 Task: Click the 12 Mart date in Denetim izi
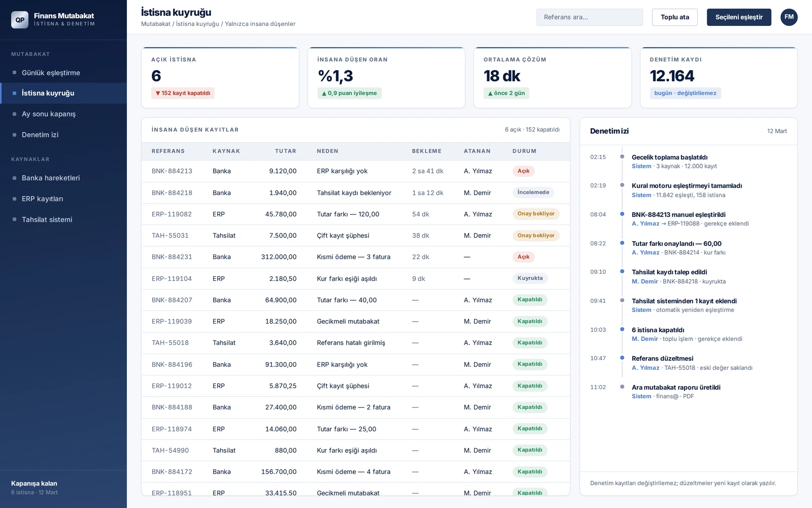777,131
